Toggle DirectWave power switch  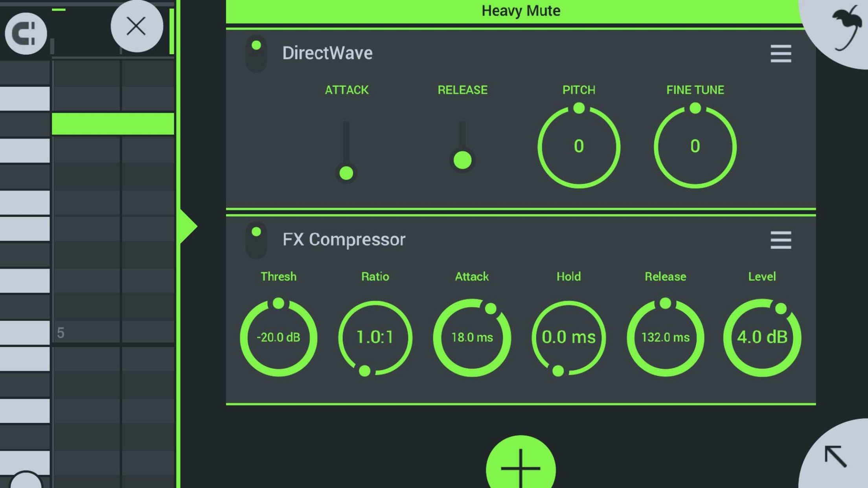(256, 53)
